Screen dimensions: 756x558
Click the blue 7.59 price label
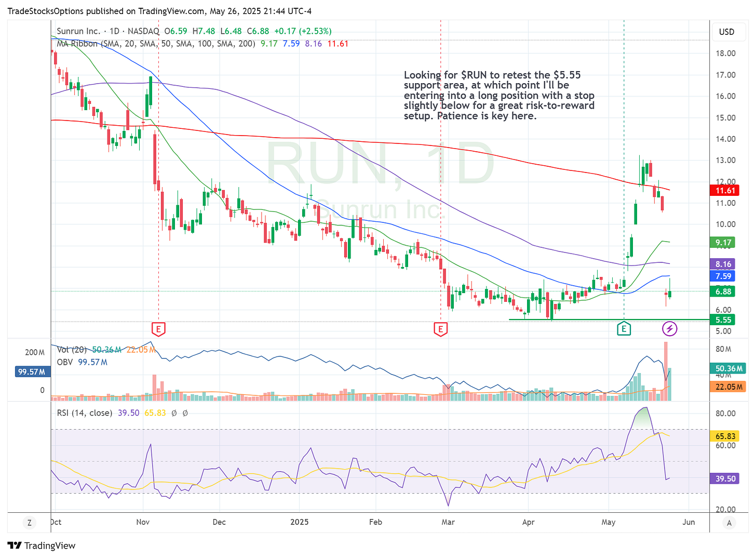pyautogui.click(x=723, y=276)
